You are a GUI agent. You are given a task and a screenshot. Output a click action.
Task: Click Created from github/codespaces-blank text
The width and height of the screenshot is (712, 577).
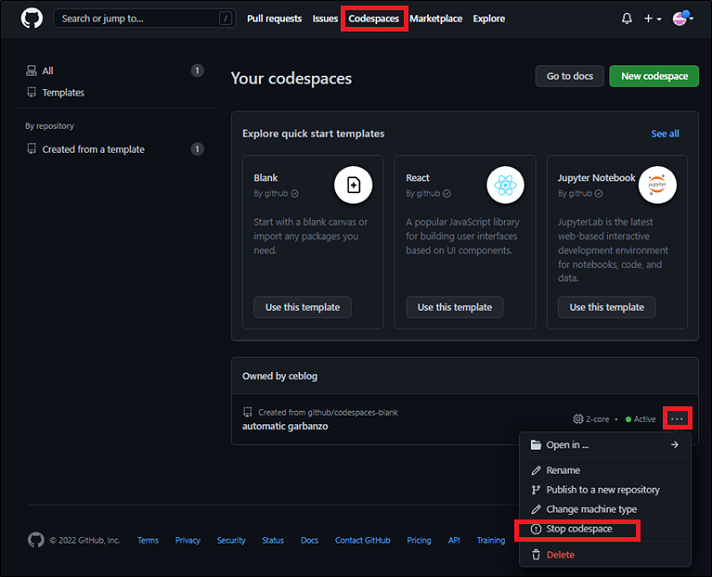click(x=328, y=412)
